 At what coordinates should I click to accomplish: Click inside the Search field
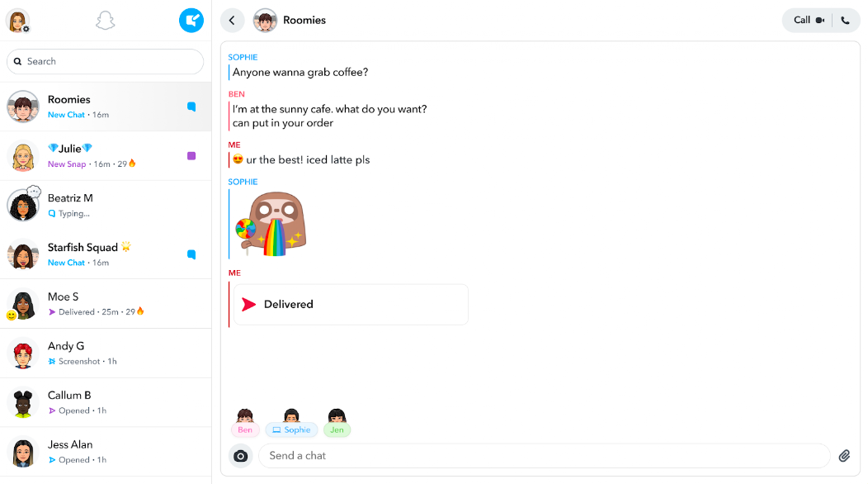(105, 61)
